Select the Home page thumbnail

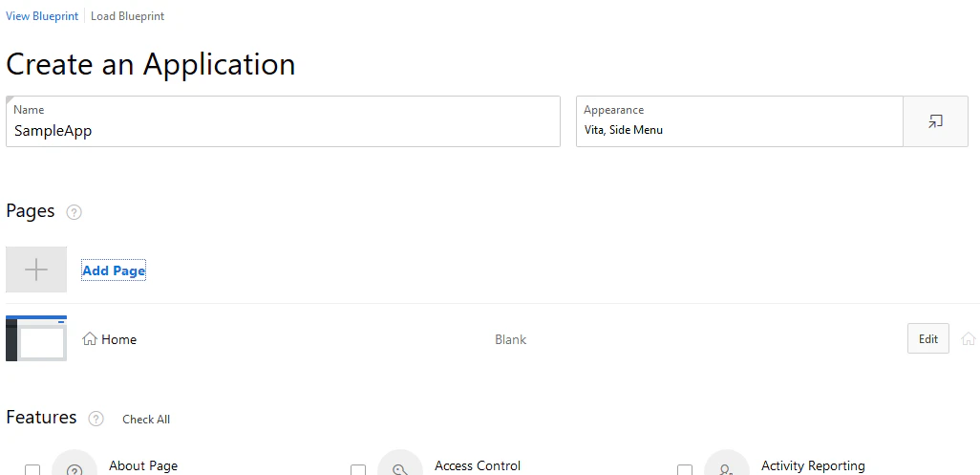point(36,338)
